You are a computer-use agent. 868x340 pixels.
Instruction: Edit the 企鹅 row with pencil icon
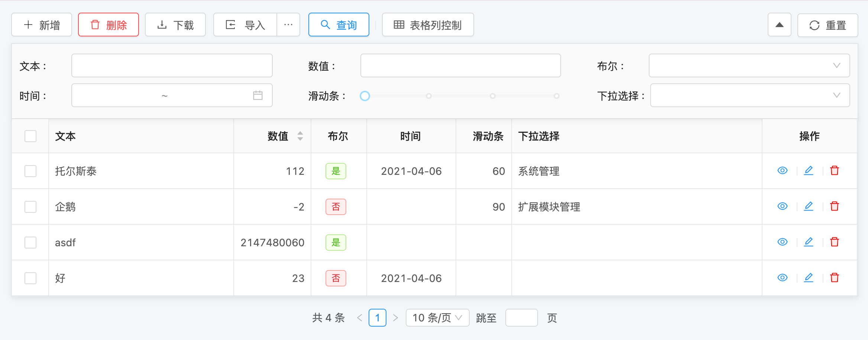pyautogui.click(x=809, y=206)
